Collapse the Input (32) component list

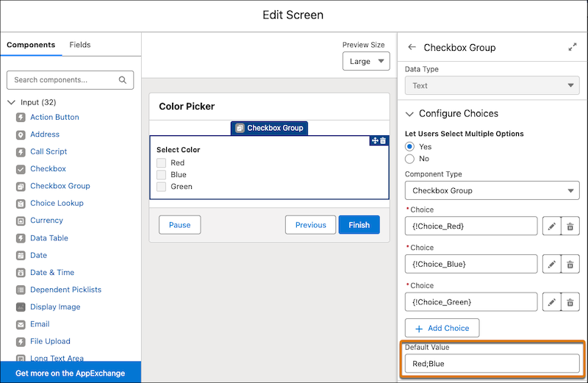(x=12, y=102)
